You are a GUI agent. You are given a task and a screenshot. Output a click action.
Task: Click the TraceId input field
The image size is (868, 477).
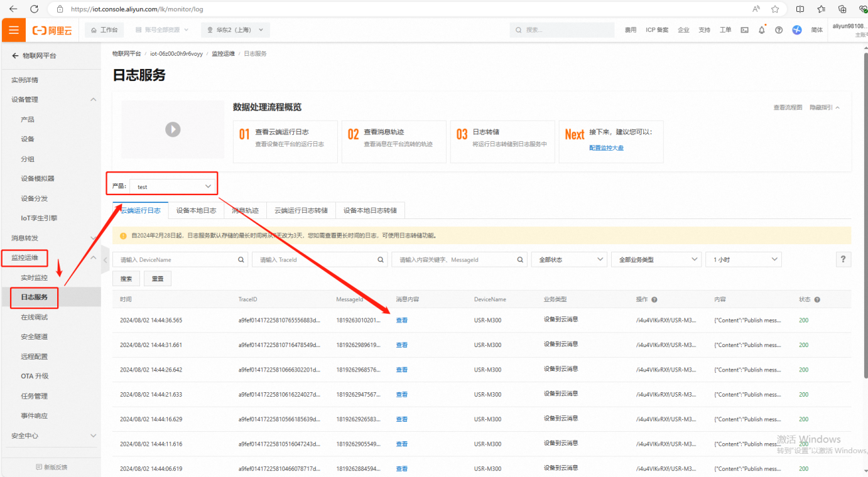pos(314,260)
